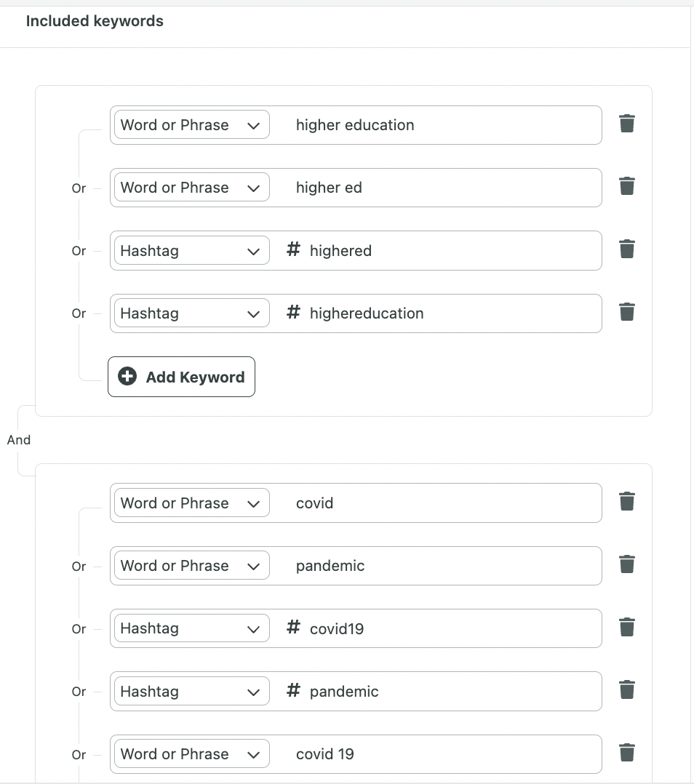Expand the Hashtag dropdown next to highered
The width and height of the screenshot is (694, 784).
tap(192, 250)
